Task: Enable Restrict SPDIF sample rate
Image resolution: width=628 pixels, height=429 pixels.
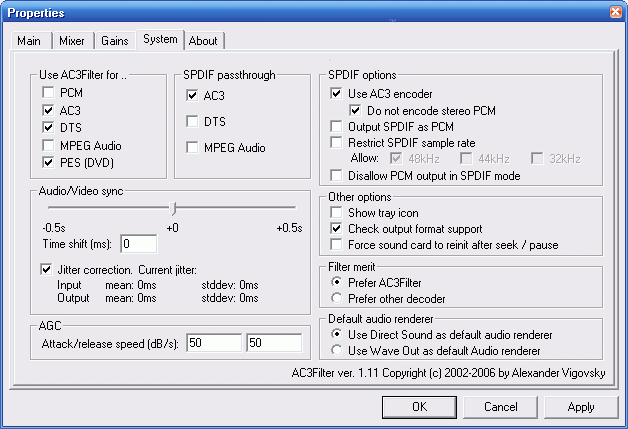Action: click(337, 143)
